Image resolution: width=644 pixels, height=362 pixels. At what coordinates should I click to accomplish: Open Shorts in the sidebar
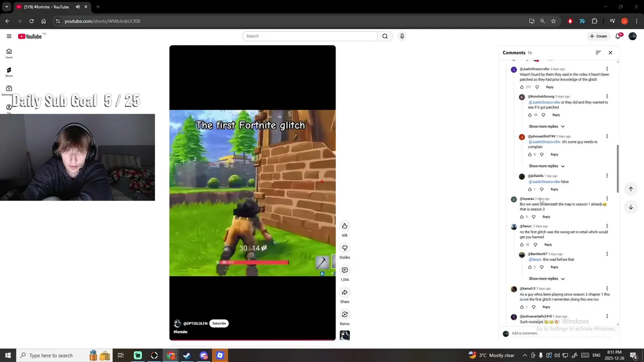(9, 72)
